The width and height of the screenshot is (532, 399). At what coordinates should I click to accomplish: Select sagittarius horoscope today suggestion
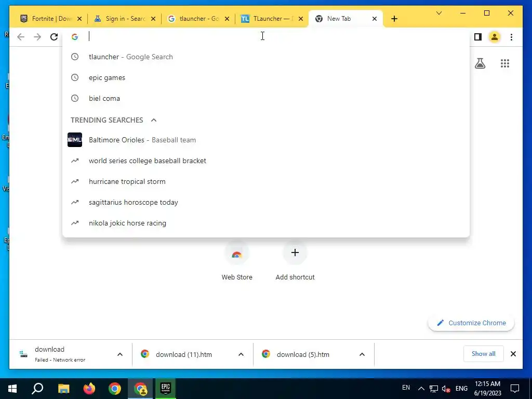pyautogui.click(x=266, y=202)
